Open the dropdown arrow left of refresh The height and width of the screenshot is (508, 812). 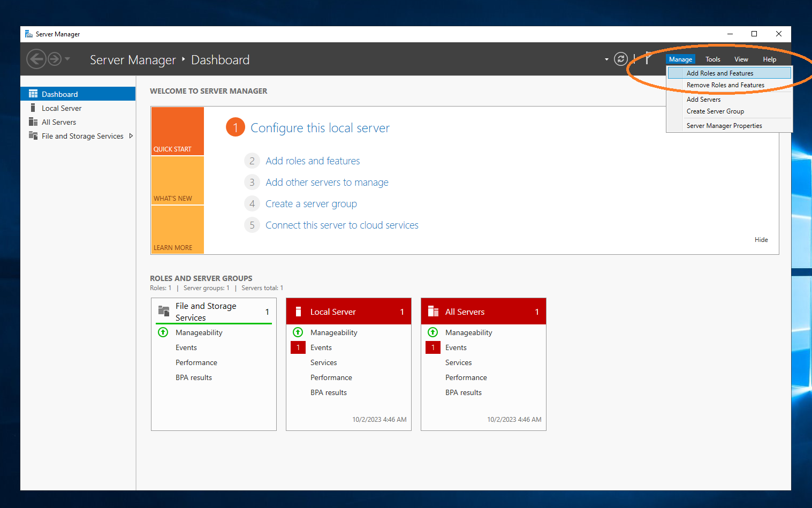pos(606,59)
